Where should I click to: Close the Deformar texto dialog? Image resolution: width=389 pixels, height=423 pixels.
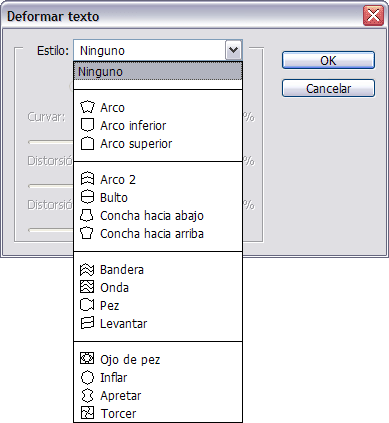pyautogui.click(x=373, y=16)
